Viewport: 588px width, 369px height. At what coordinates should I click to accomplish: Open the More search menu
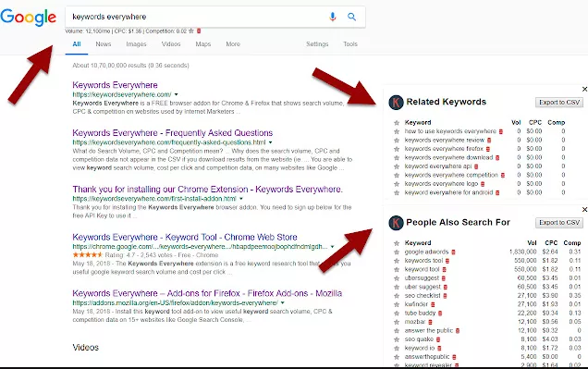point(233,44)
